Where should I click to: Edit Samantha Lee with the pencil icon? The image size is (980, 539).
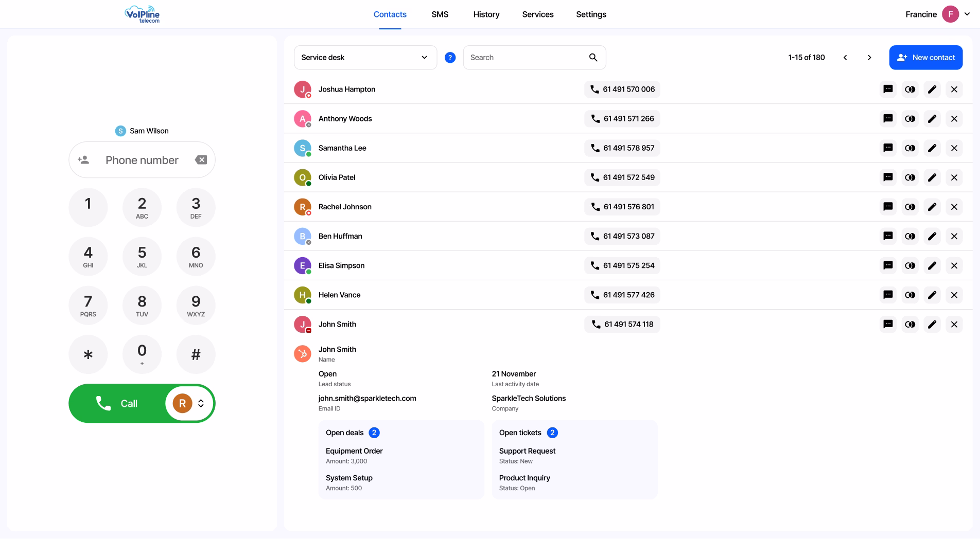932,148
